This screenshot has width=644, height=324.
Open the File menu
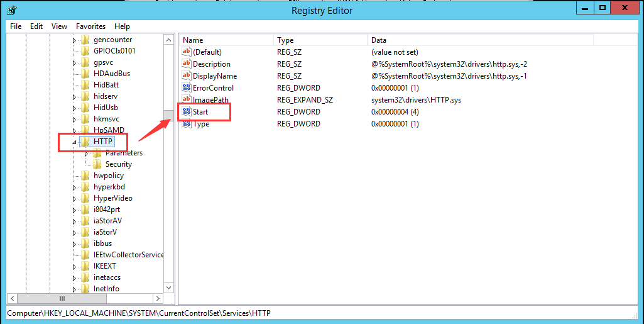pos(16,26)
